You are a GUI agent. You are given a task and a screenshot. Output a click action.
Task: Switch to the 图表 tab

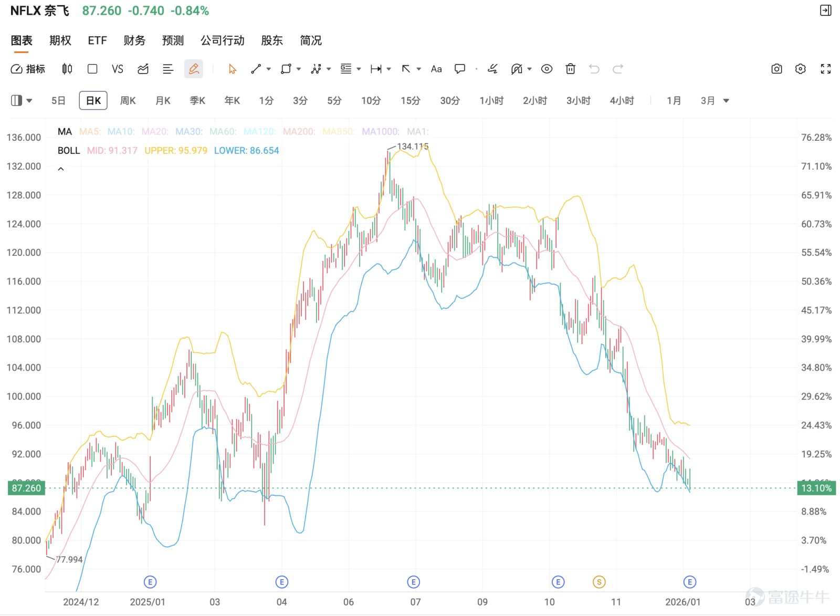22,40
